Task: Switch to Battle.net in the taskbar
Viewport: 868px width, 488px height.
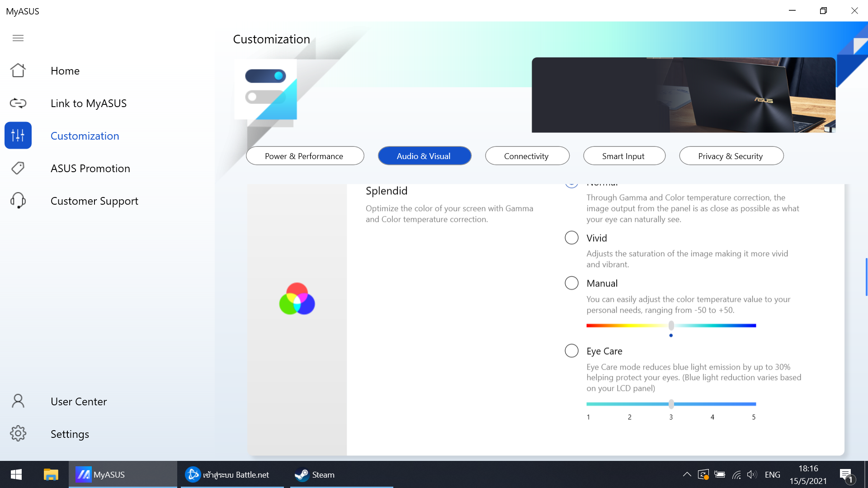Action: (x=232, y=474)
